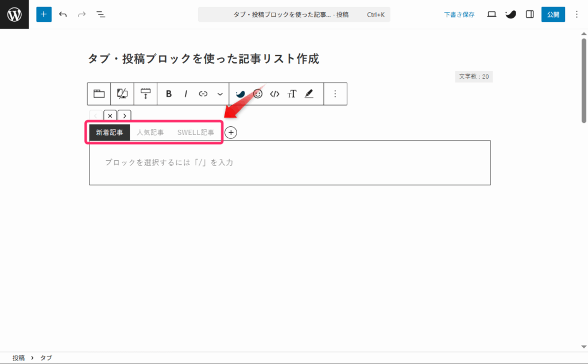Edit the post title タブ・投稿ブロックを使った記事リスト作成
This screenshot has height=364, width=588.
coord(203,59)
